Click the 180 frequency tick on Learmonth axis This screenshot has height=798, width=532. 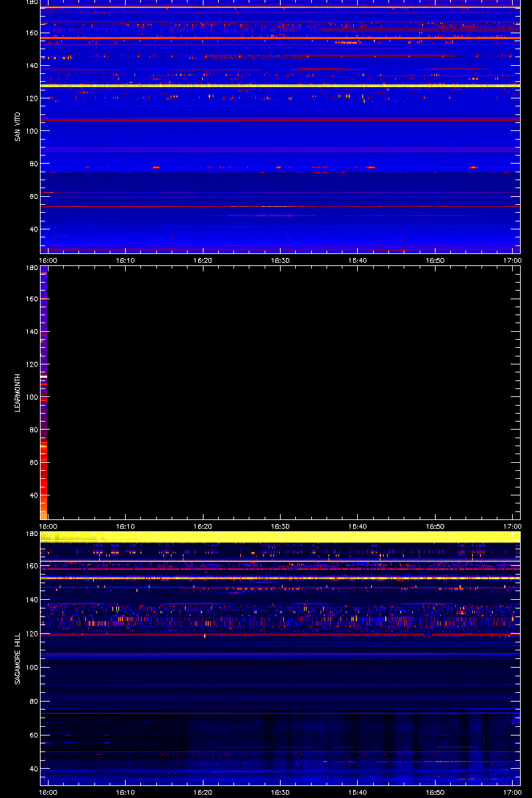point(31,268)
